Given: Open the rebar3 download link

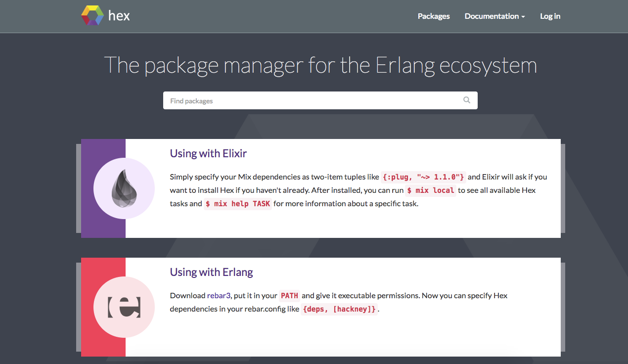Looking at the screenshot, I should pyautogui.click(x=219, y=295).
